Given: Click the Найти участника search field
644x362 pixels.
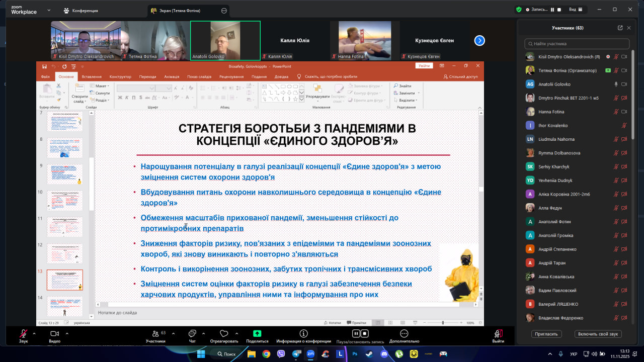Looking at the screenshot, I should [x=577, y=44].
